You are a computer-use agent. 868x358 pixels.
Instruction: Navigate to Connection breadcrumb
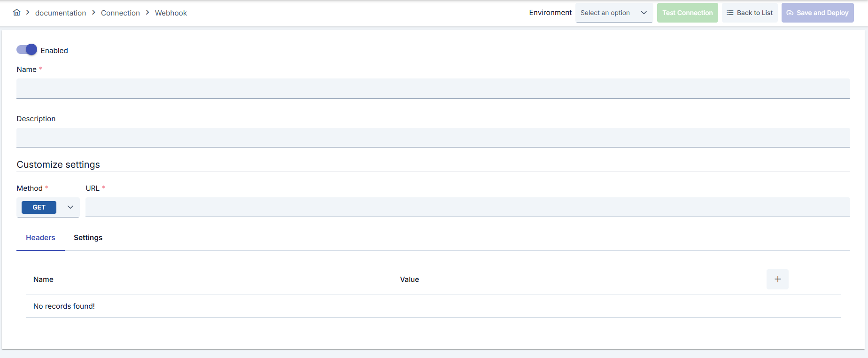coord(120,13)
